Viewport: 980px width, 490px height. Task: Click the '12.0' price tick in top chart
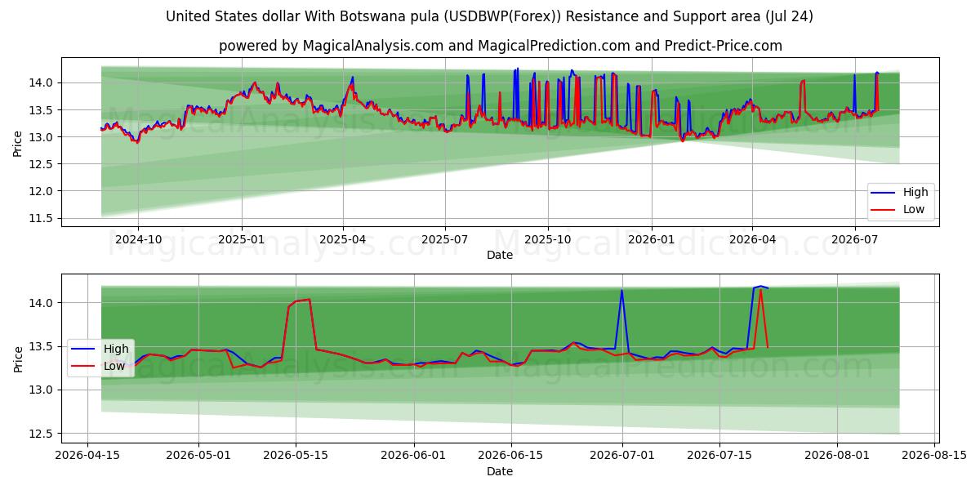pos(43,191)
